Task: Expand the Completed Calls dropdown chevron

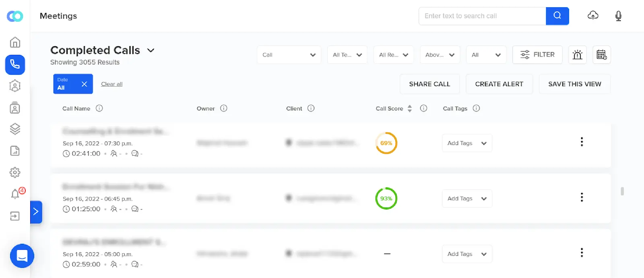Action: tap(151, 50)
